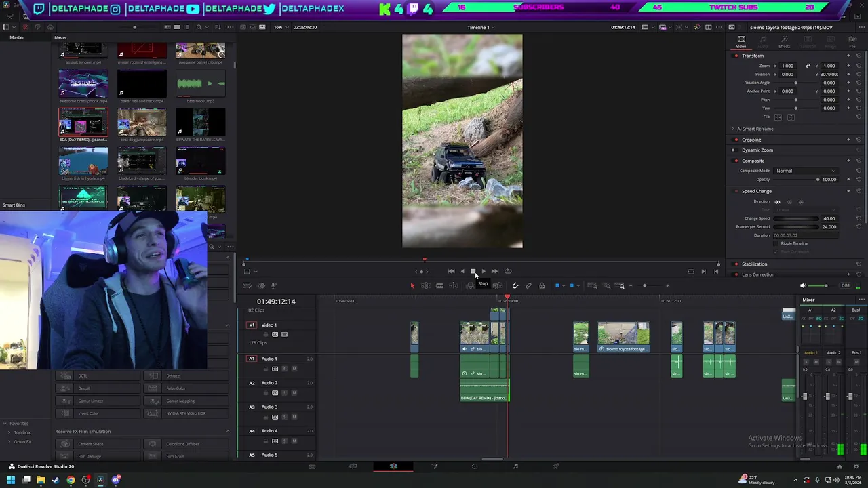Open marker color dropdown arrow
Image resolution: width=868 pixels, height=488 pixels.
click(578, 285)
